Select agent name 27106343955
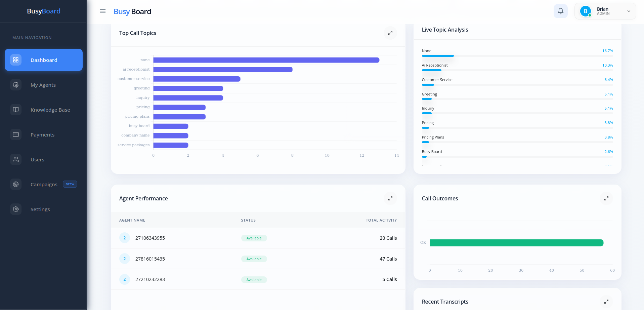The image size is (644, 310). pos(150,238)
